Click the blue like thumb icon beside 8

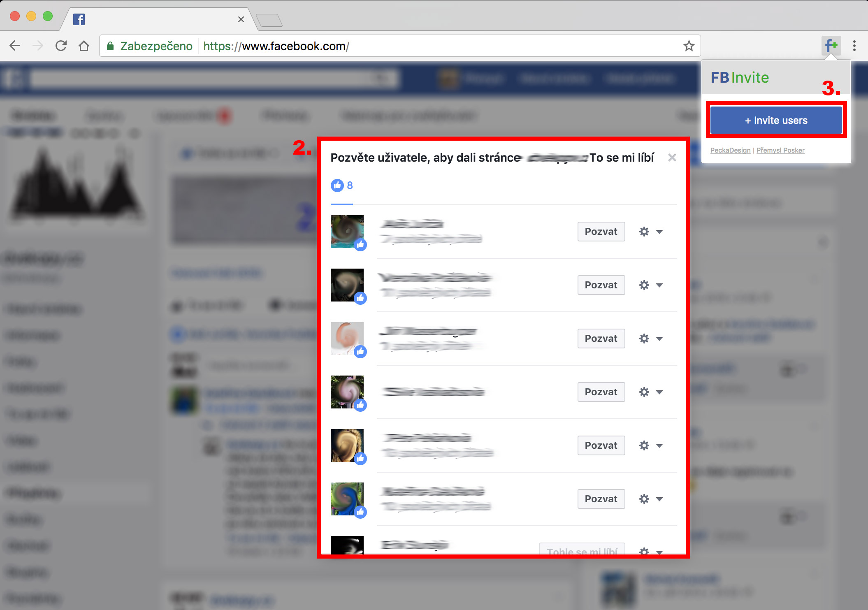click(337, 186)
